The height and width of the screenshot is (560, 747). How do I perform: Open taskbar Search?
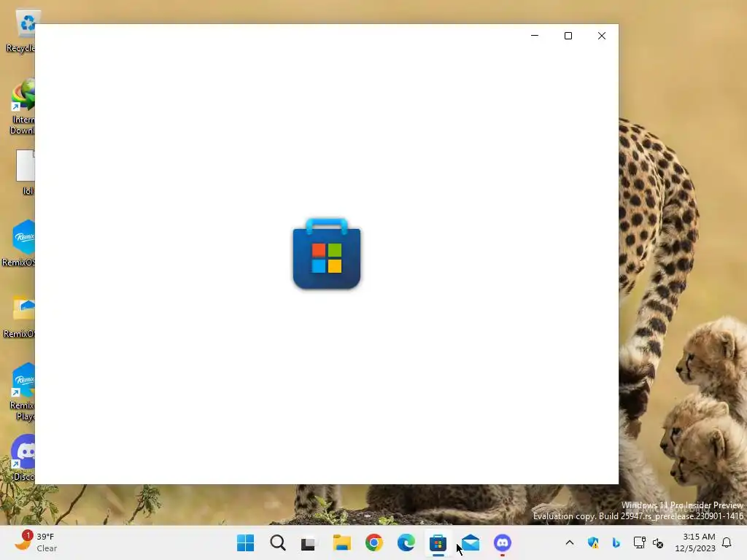pos(278,542)
